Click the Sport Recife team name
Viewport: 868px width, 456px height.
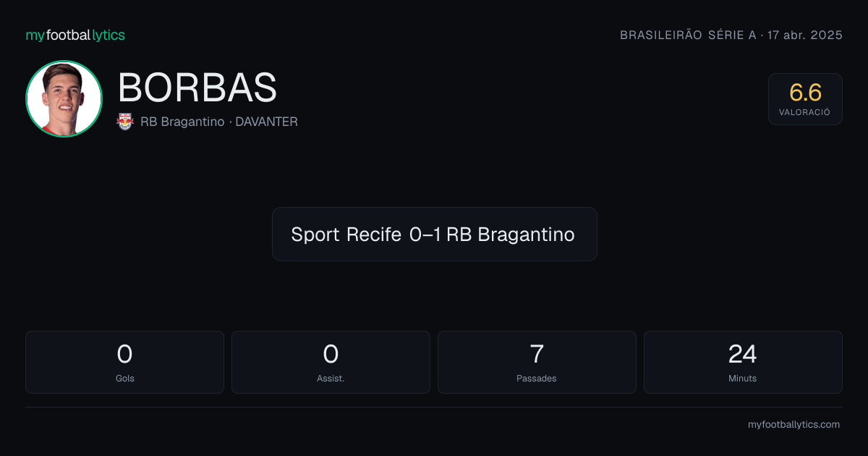click(x=346, y=235)
